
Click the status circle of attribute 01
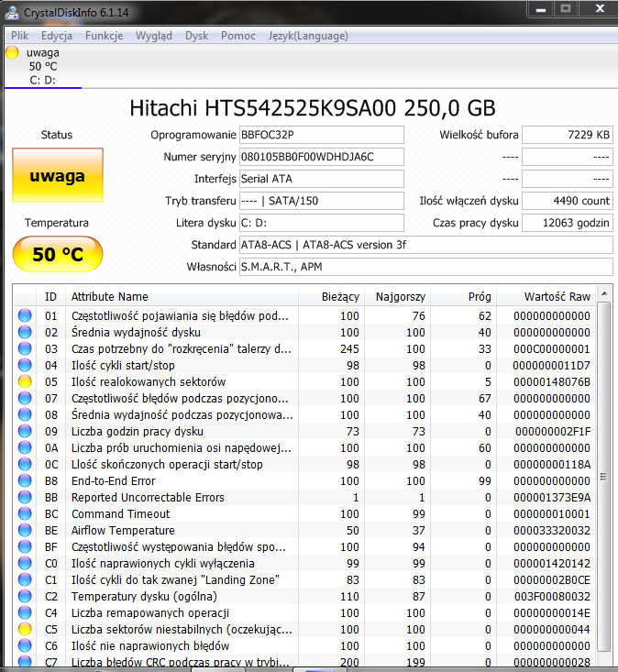(x=25, y=315)
